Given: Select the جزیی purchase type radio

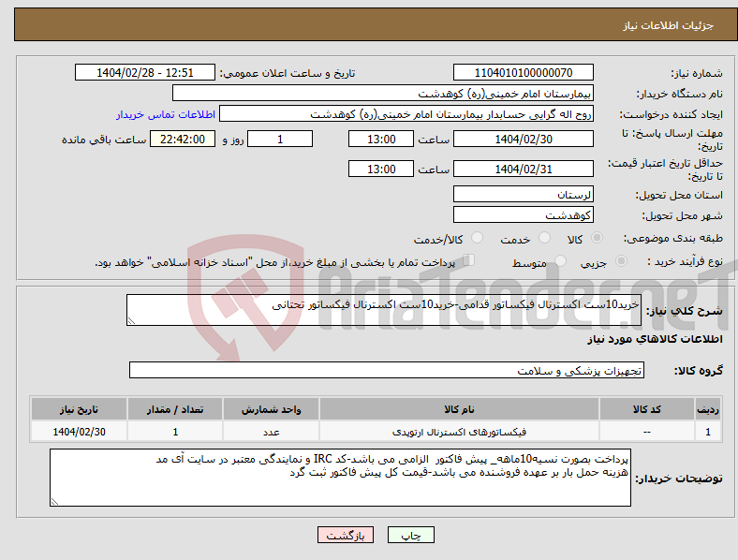Looking at the screenshot, I should click(x=621, y=261).
